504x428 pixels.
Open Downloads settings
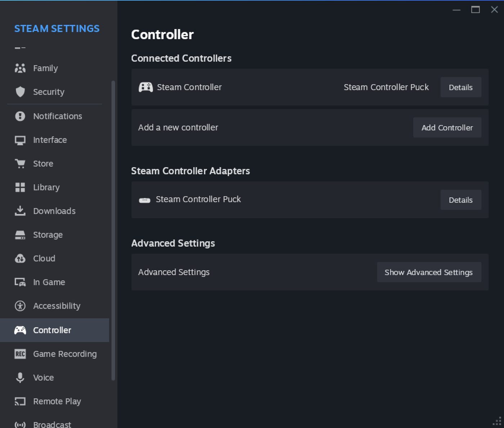click(54, 211)
